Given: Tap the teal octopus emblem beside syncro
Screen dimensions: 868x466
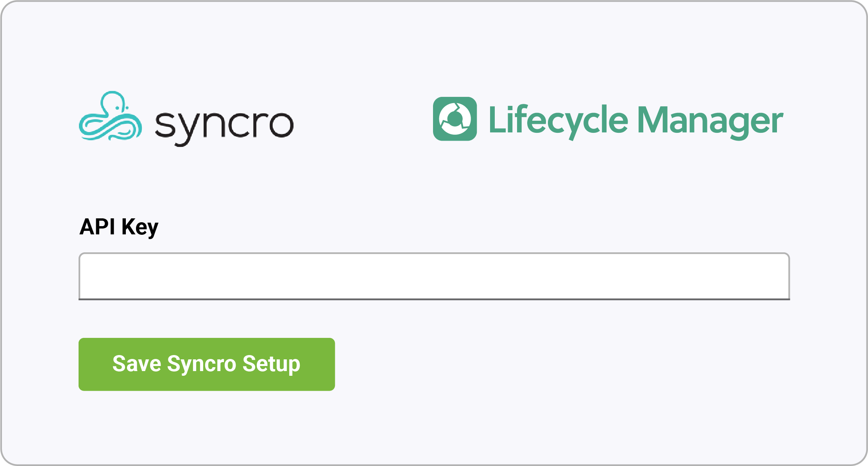Looking at the screenshot, I should [110, 116].
